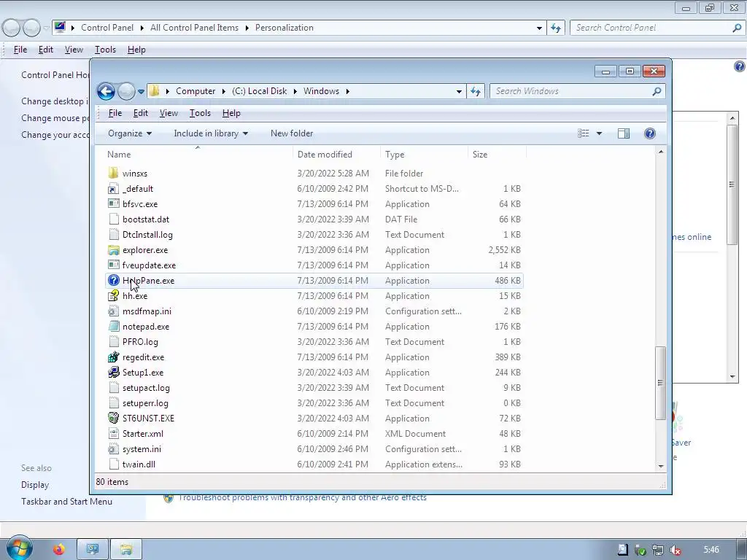The image size is (747, 560).
Task: Open the Display link in Control Panel
Action: click(35, 485)
